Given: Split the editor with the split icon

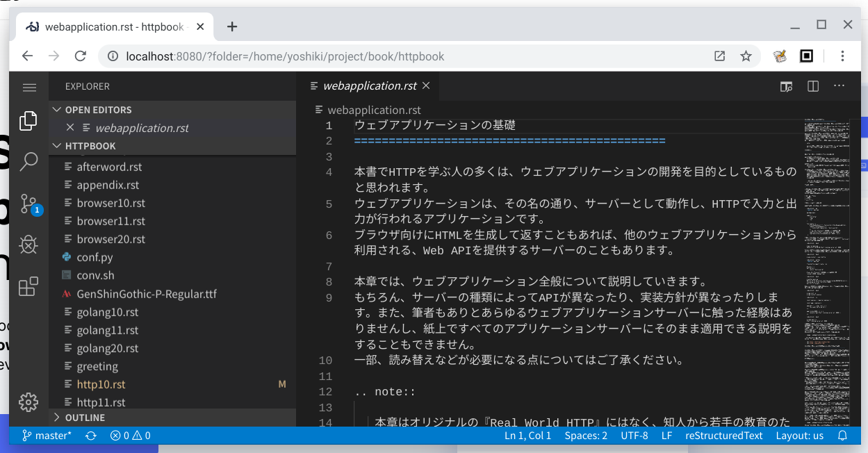Looking at the screenshot, I should 812,86.
